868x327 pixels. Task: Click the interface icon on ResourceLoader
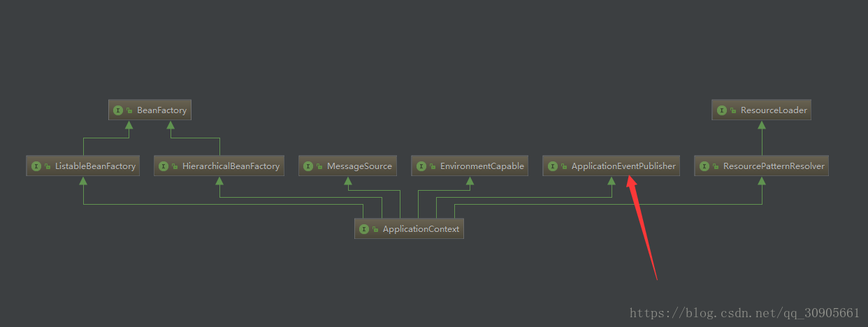pyautogui.click(x=722, y=110)
